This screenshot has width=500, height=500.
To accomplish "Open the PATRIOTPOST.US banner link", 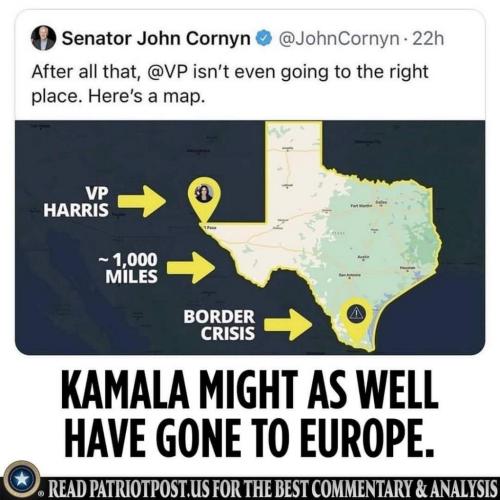I will click(273, 489).
